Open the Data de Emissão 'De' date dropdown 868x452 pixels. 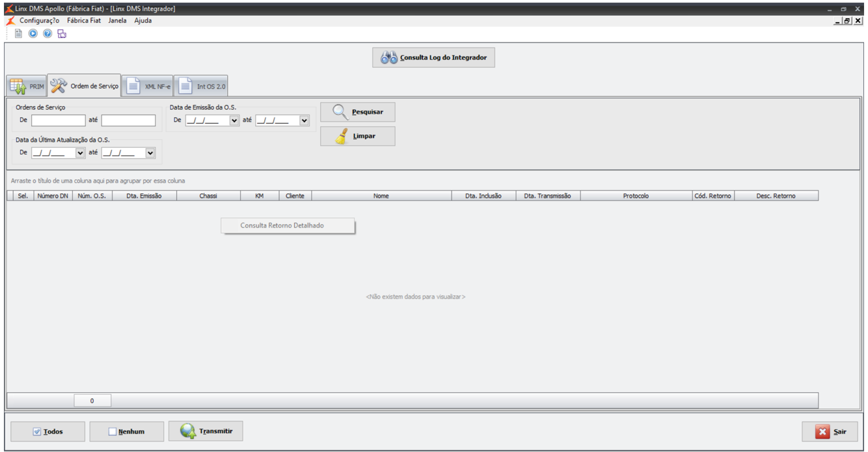point(234,120)
